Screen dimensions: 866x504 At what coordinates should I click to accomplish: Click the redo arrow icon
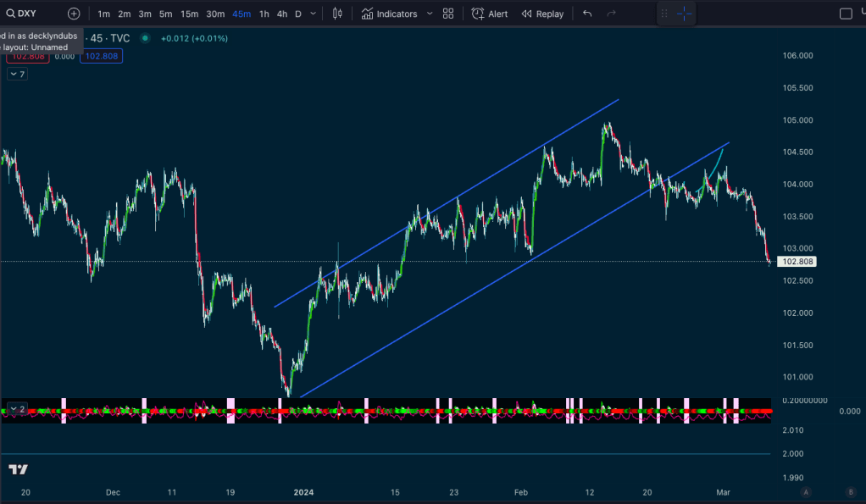point(611,14)
